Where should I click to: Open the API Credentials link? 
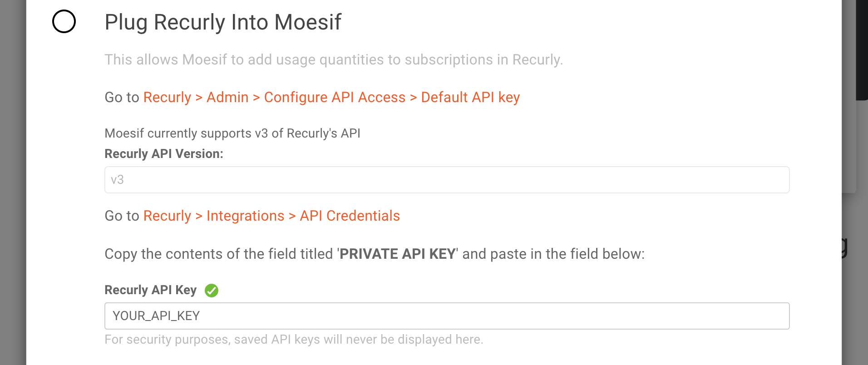click(x=350, y=216)
